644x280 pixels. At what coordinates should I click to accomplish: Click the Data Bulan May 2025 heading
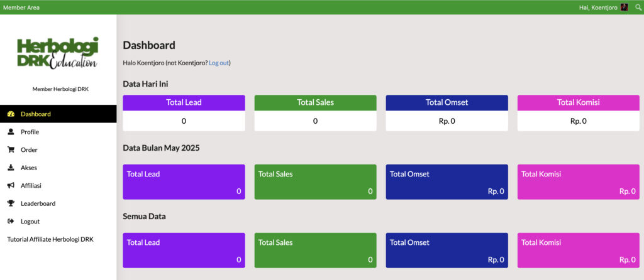[162, 148]
